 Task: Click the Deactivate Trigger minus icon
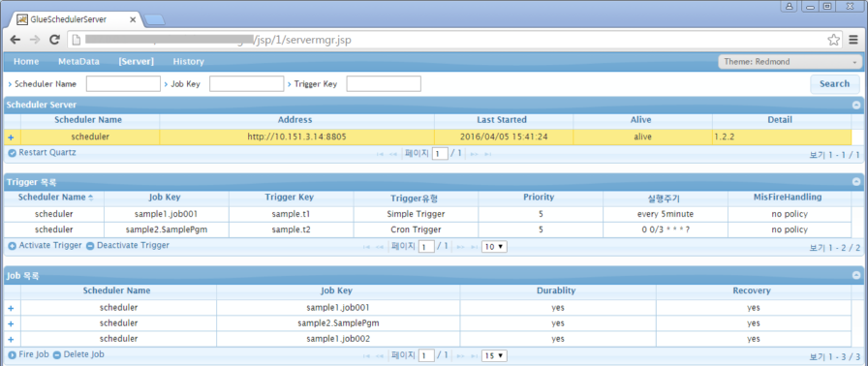click(x=90, y=246)
